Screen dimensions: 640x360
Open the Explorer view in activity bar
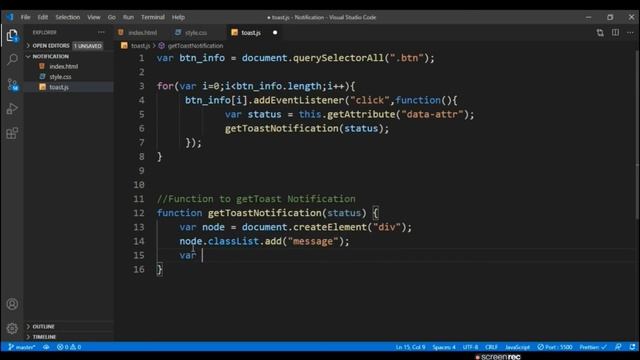click(12, 36)
